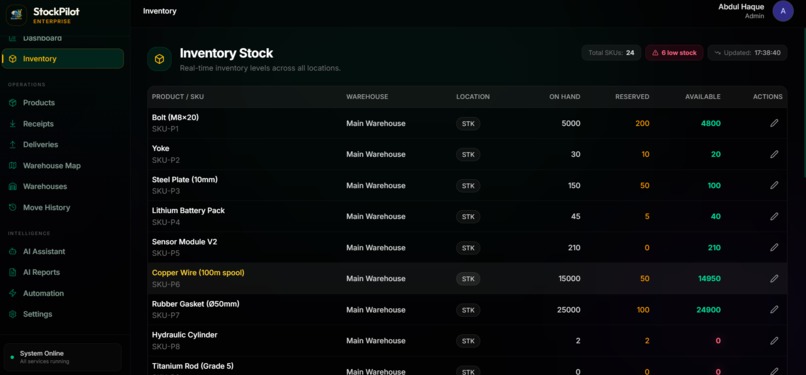This screenshot has width=806, height=375.
Task: Click reserved value 200 for Bolt
Action: click(642, 123)
